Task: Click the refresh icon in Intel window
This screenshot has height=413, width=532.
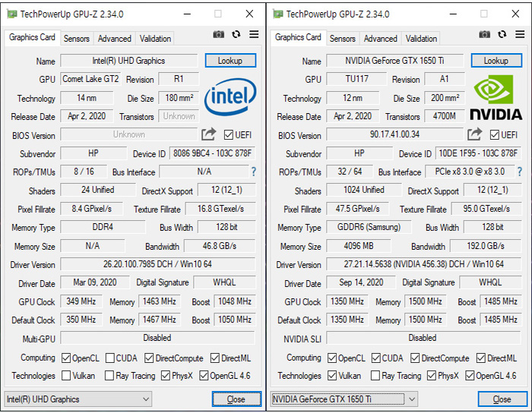Action: (236, 34)
